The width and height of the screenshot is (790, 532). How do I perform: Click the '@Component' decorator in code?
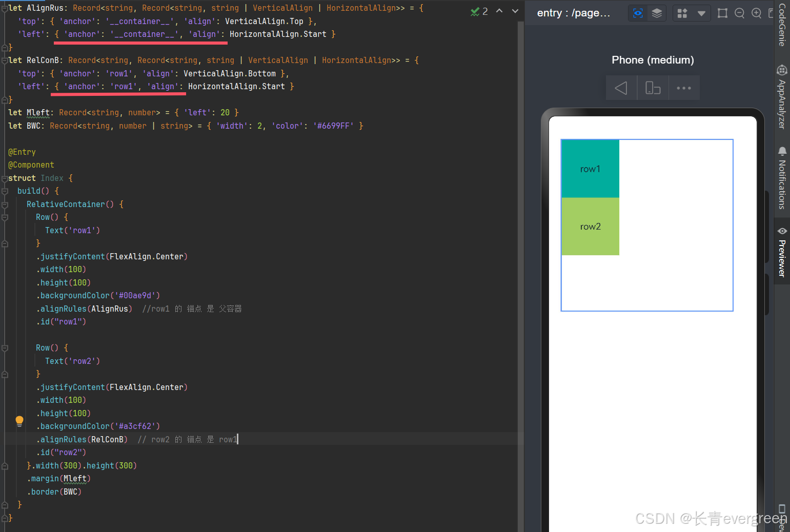pyautogui.click(x=31, y=165)
